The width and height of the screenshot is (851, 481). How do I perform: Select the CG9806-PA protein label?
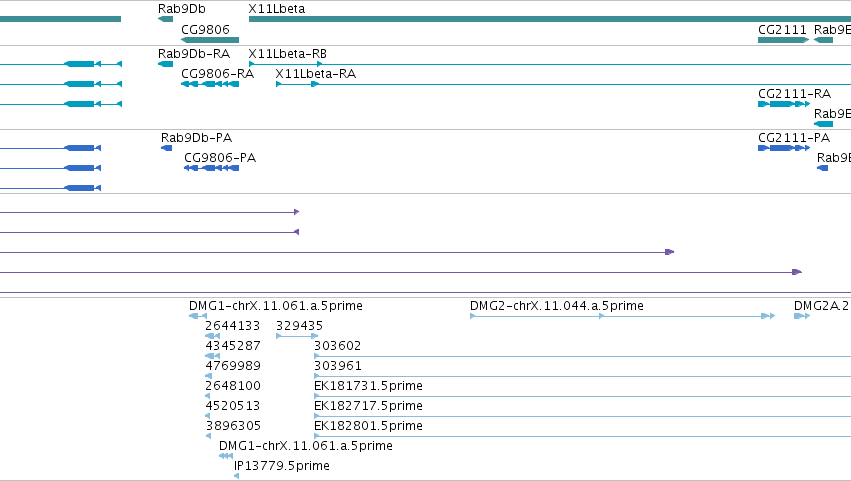pyautogui.click(x=220, y=158)
